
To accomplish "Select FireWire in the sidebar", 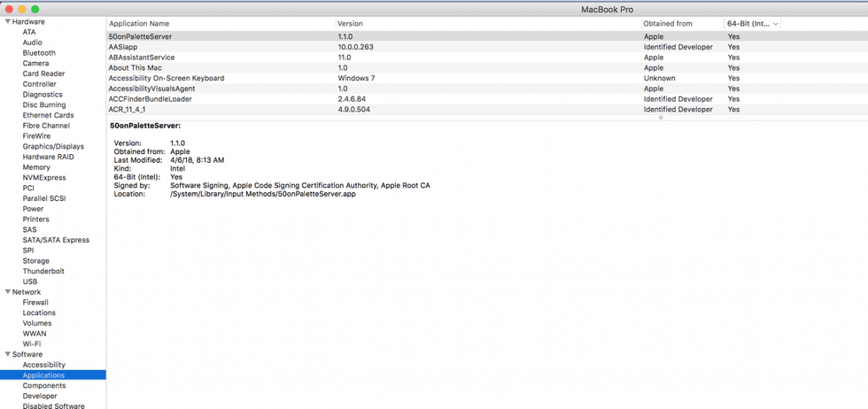I will coord(36,136).
